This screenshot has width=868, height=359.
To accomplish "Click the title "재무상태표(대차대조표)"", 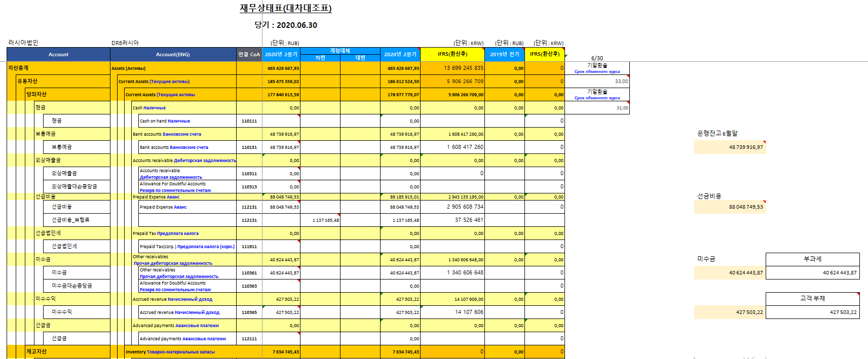I will (286, 8).
